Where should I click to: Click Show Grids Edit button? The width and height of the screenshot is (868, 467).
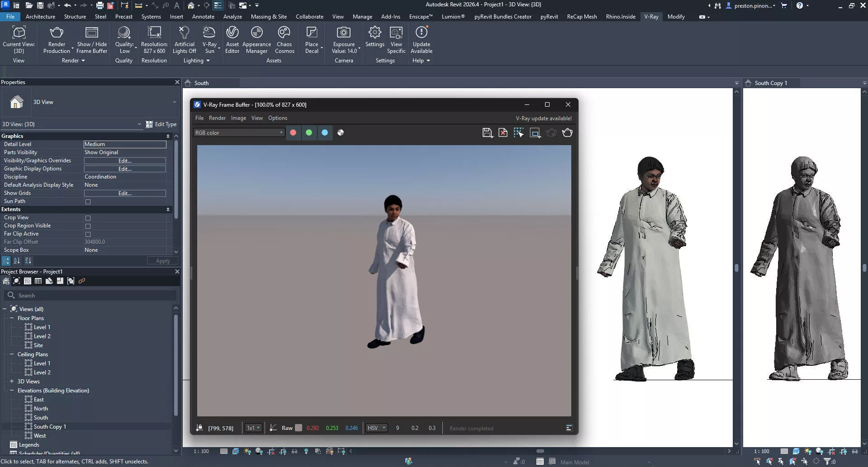click(125, 193)
